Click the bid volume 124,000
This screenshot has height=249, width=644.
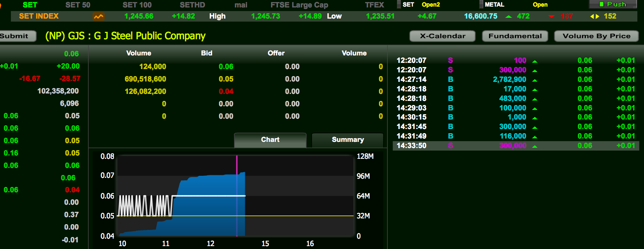point(153,67)
